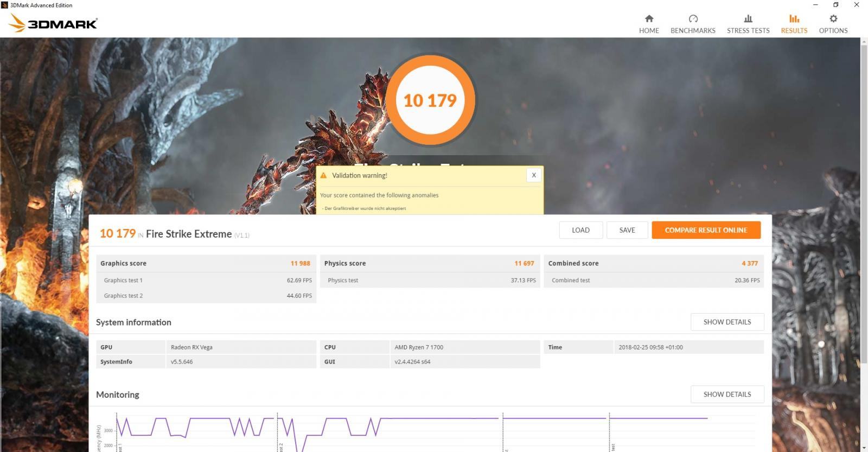Image resolution: width=868 pixels, height=452 pixels.
Task: Click the scrollbar down arrow
Action: (x=864, y=448)
